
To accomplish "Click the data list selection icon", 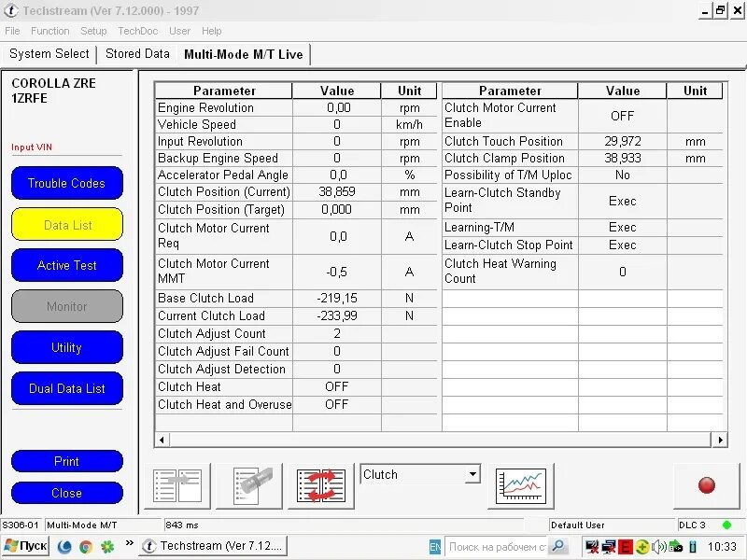I will point(177,485).
